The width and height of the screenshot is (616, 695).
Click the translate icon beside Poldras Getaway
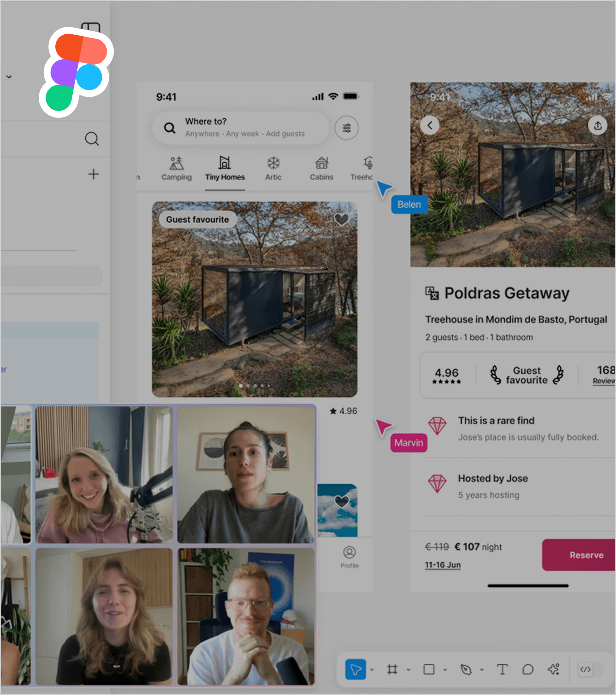[x=432, y=293]
